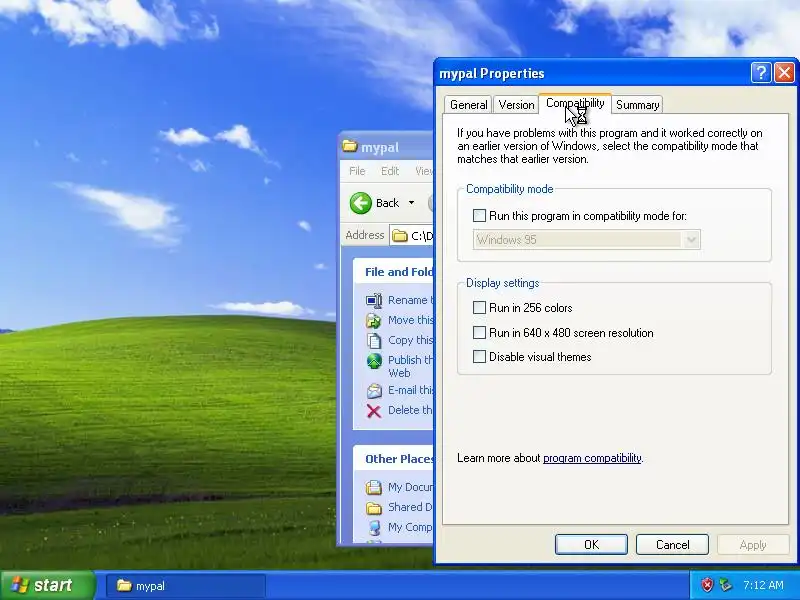
Task: Switch to the Summary tab
Action: (x=637, y=105)
